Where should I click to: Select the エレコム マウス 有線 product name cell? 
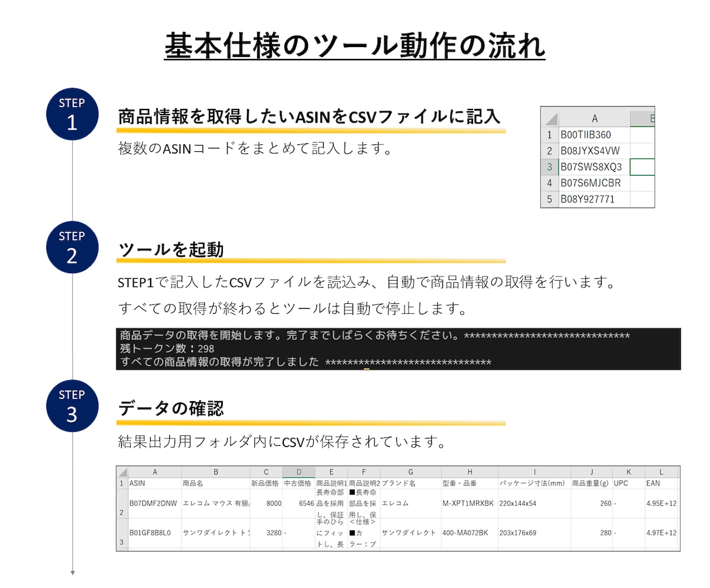(x=216, y=504)
